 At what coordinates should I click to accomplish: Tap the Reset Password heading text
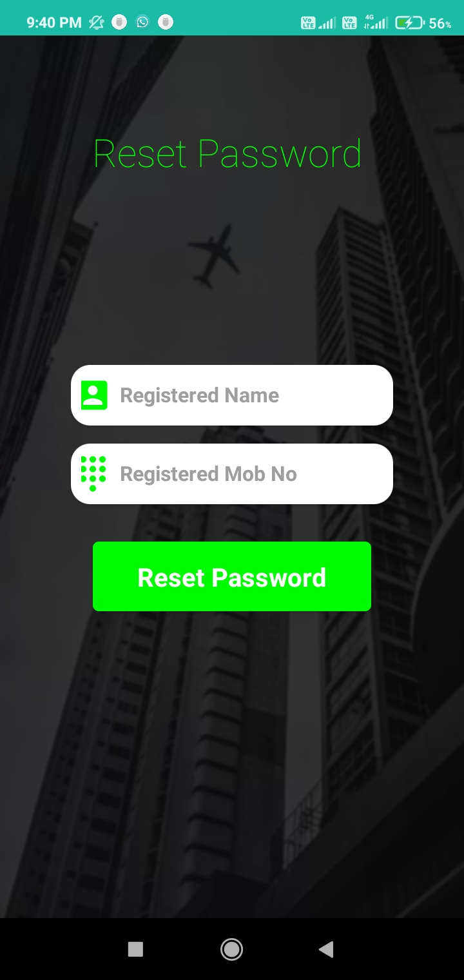(x=227, y=153)
